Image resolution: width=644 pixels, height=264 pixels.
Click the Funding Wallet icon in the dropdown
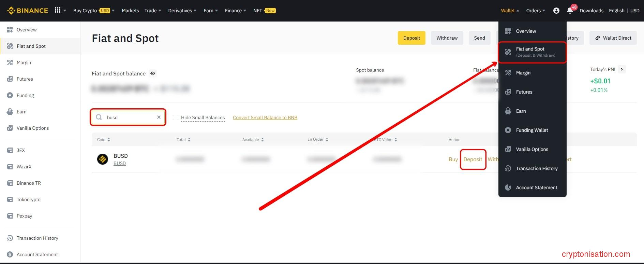(x=508, y=130)
